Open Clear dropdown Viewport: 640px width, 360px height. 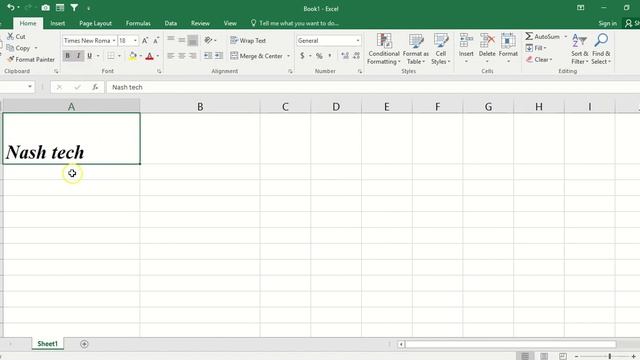coord(539,60)
